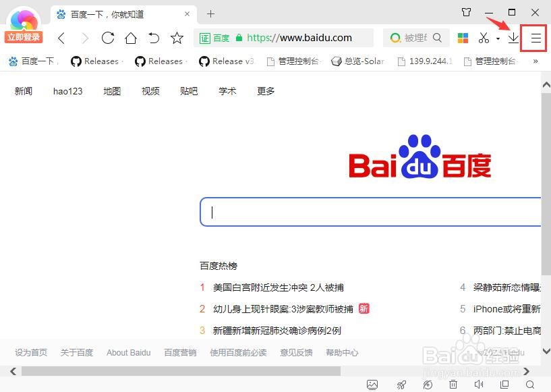Click the 百度热榜 heading
The width and height of the screenshot is (551, 392).
(x=219, y=266)
